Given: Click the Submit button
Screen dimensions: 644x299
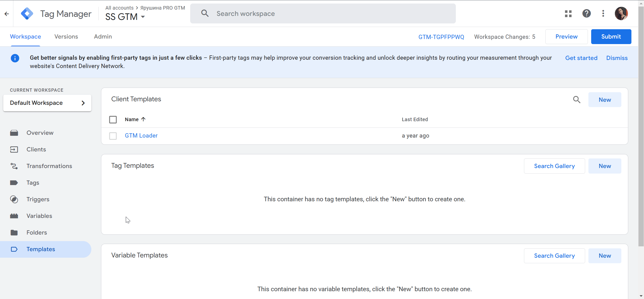Looking at the screenshot, I should click(x=611, y=37).
